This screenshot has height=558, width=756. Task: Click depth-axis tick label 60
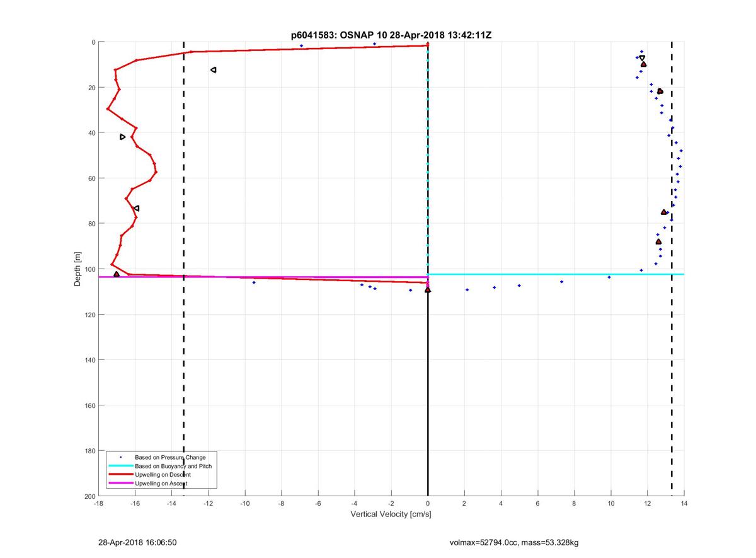coord(91,178)
